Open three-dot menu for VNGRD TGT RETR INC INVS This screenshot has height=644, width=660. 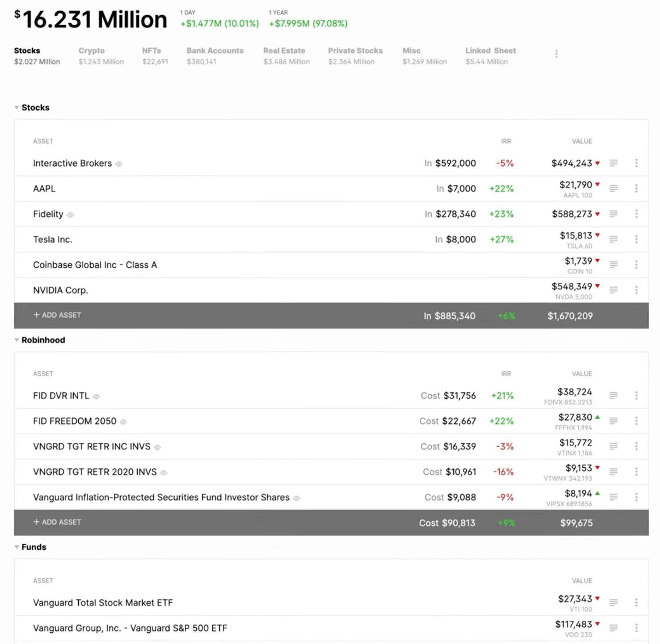pyautogui.click(x=636, y=446)
